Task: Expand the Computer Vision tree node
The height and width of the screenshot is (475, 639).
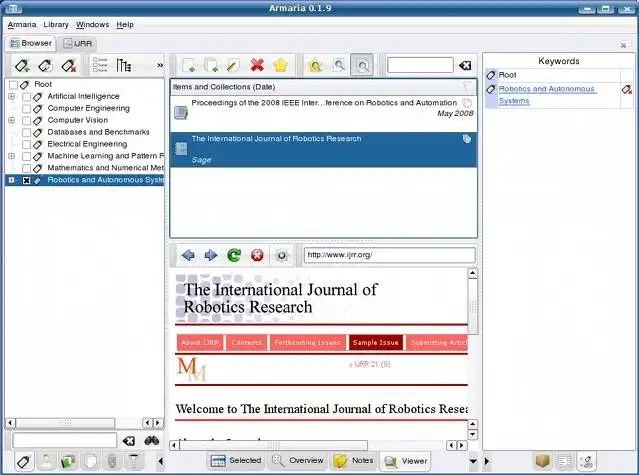Action: (x=11, y=120)
